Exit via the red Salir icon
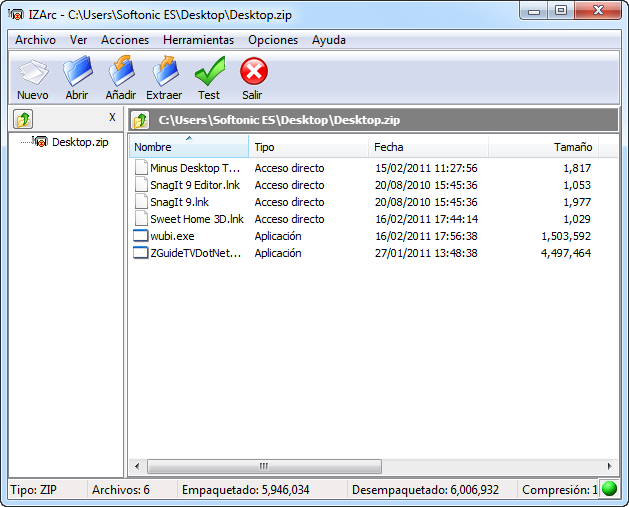Viewport: 629px width, 507px height. [x=254, y=71]
